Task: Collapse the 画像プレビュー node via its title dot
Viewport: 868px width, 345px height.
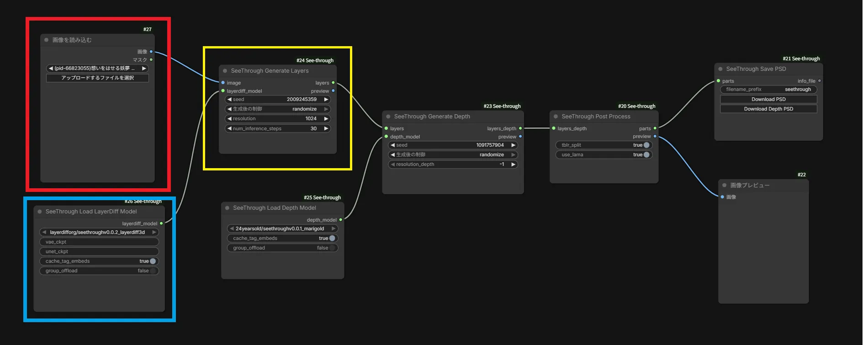Action: 725,185
